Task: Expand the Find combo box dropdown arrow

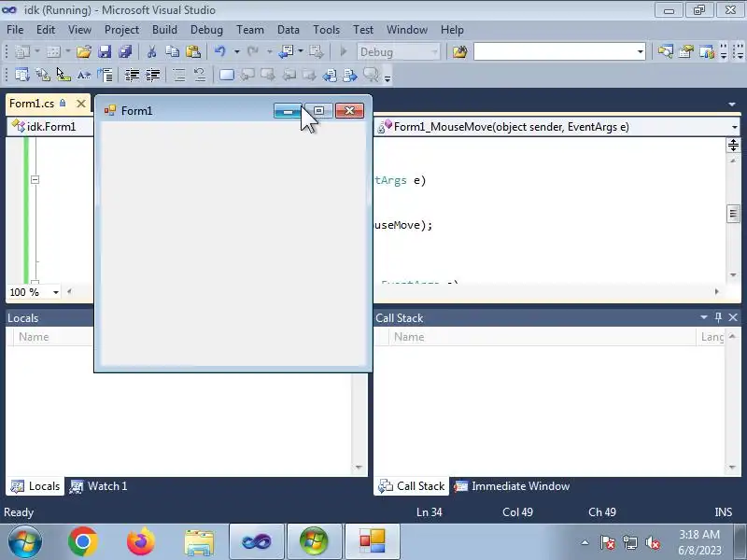Action: point(641,52)
